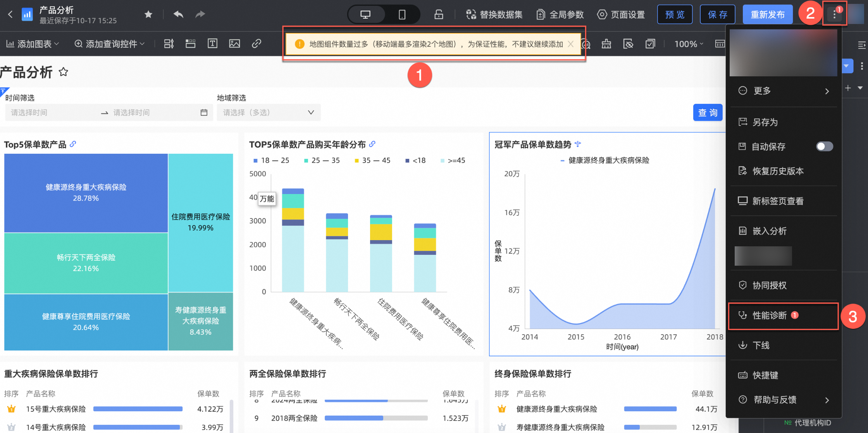Click the 预览 button
868x433 pixels.
click(x=675, y=15)
